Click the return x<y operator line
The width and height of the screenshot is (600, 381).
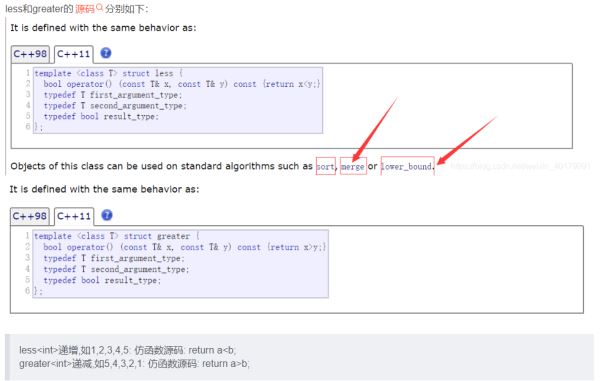click(182, 84)
